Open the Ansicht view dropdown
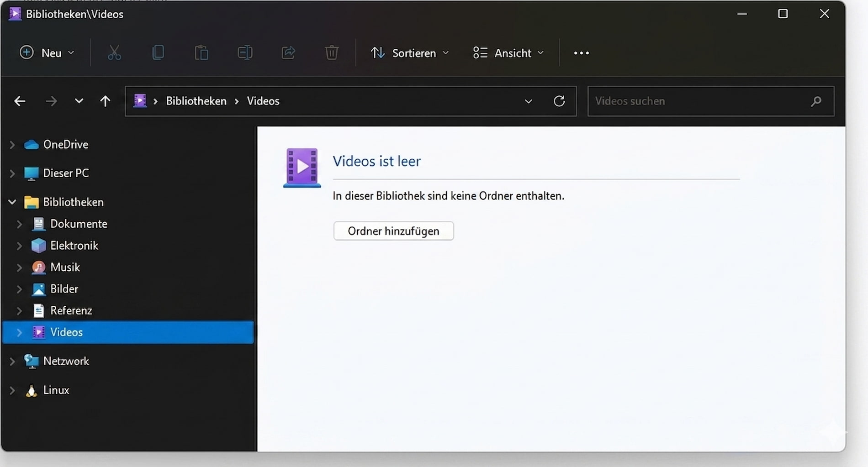This screenshot has width=868, height=467. 508,53
